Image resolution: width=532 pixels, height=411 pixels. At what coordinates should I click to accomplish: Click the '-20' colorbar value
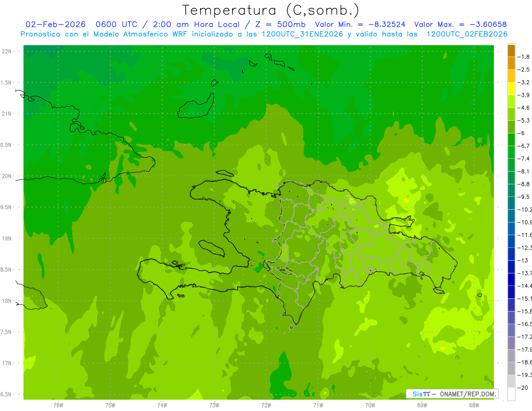tap(523, 388)
